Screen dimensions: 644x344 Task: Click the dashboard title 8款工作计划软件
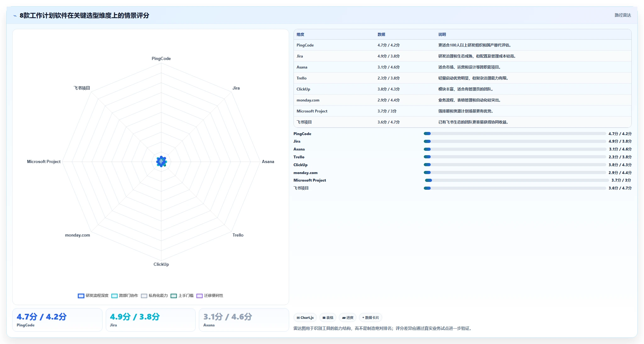(84, 15)
